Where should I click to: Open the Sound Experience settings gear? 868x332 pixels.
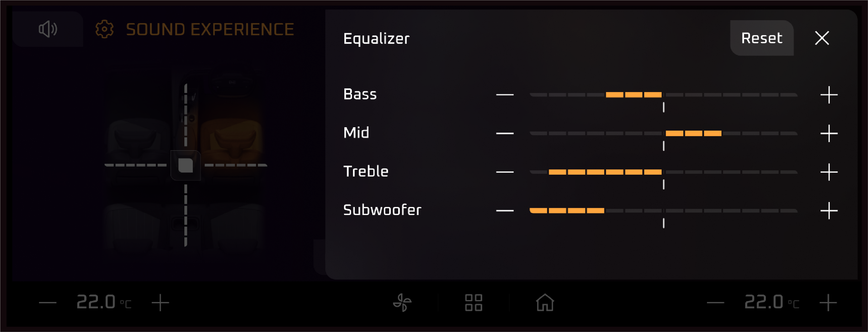[x=104, y=29]
